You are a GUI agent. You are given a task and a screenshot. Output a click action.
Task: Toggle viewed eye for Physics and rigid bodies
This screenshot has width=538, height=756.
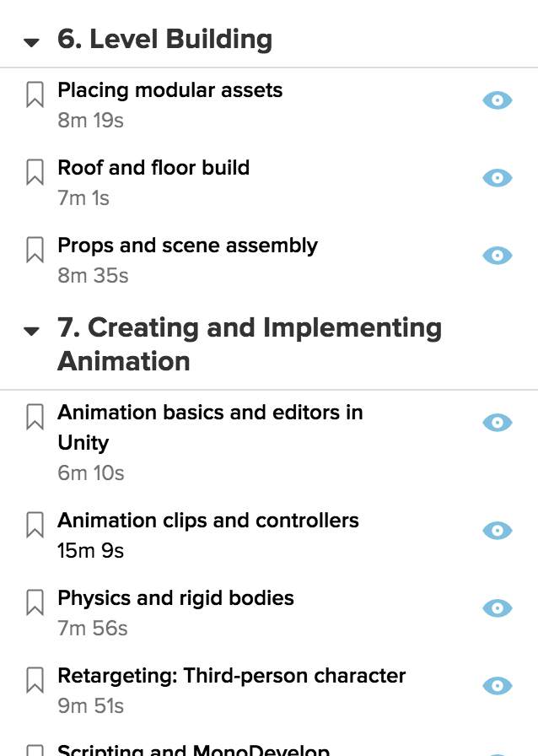point(497,608)
